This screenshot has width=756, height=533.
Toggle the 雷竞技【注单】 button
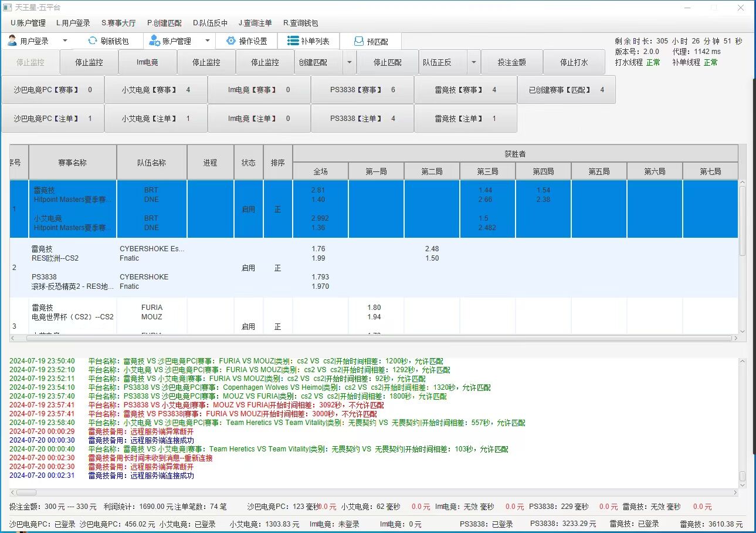[x=466, y=119]
